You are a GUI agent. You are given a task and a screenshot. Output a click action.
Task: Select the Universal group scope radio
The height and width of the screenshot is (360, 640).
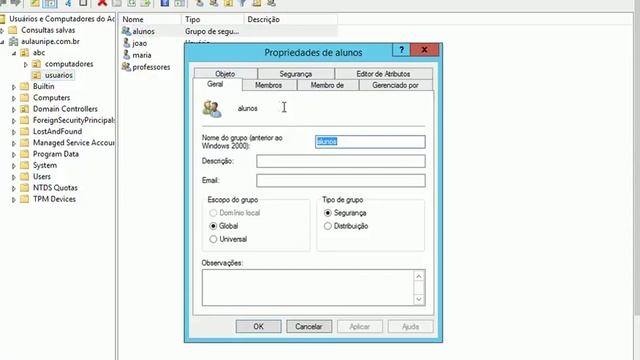coord(213,239)
